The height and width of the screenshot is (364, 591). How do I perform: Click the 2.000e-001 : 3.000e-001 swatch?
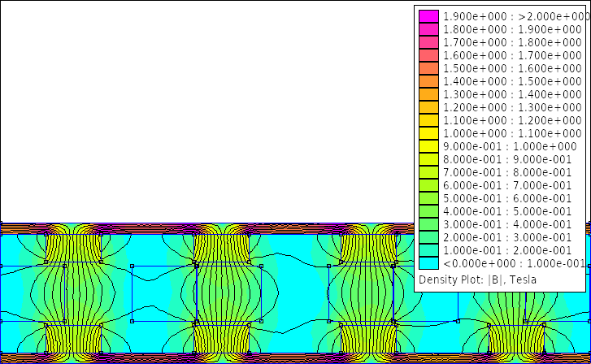pos(428,237)
